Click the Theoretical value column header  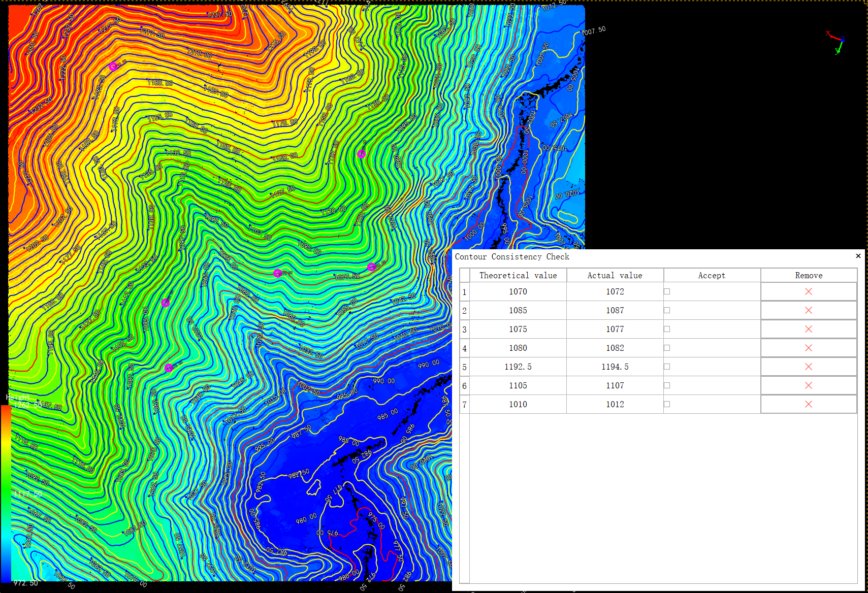(x=518, y=275)
